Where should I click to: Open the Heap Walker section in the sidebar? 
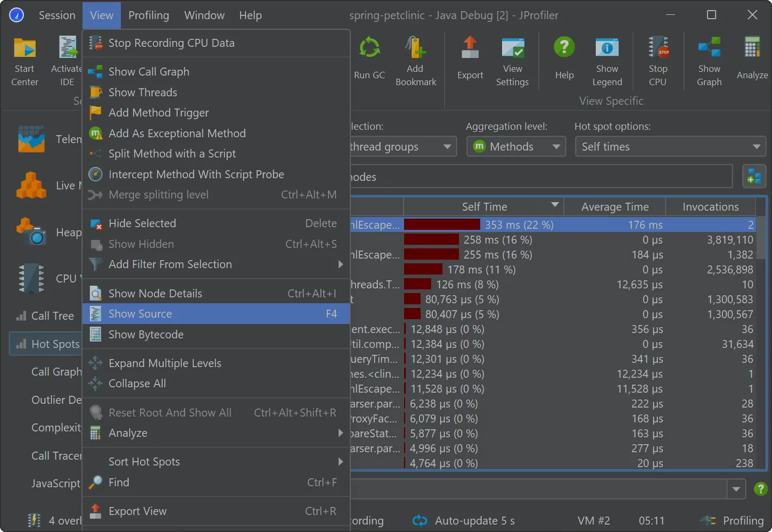[45, 232]
